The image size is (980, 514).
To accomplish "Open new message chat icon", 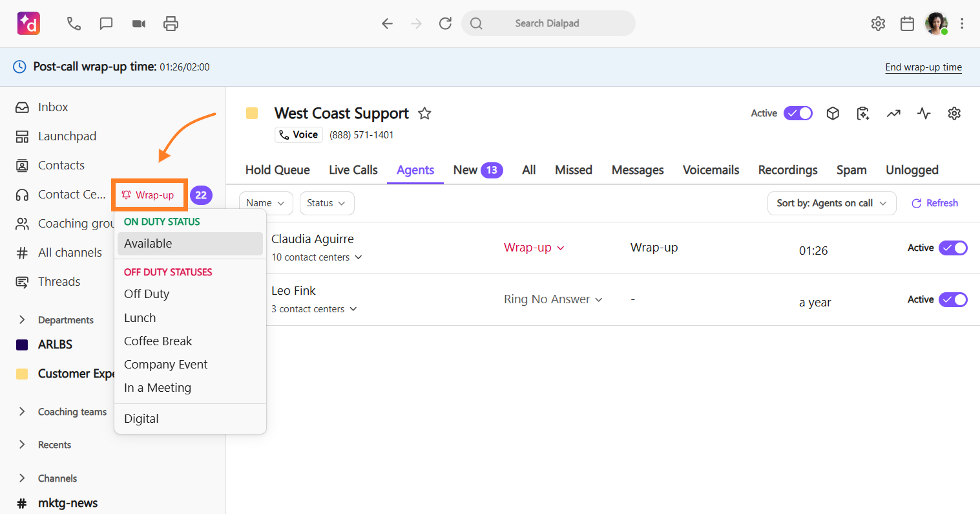I will tap(106, 24).
